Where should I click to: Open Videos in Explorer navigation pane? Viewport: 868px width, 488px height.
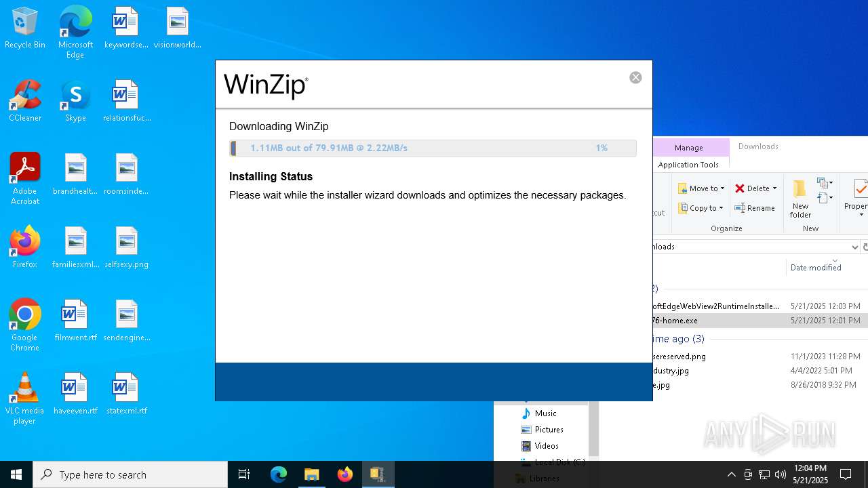547,446
